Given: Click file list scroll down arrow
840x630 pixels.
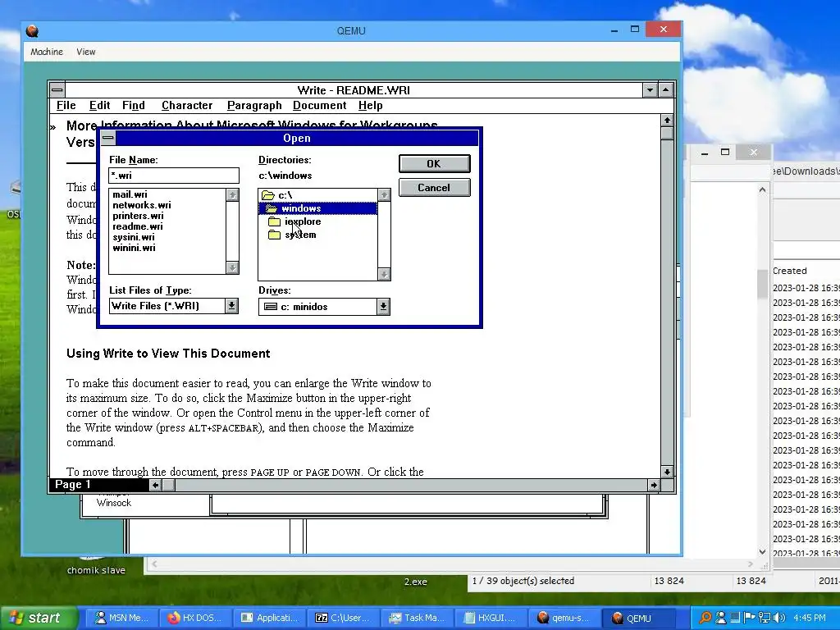Looking at the screenshot, I should (232, 267).
